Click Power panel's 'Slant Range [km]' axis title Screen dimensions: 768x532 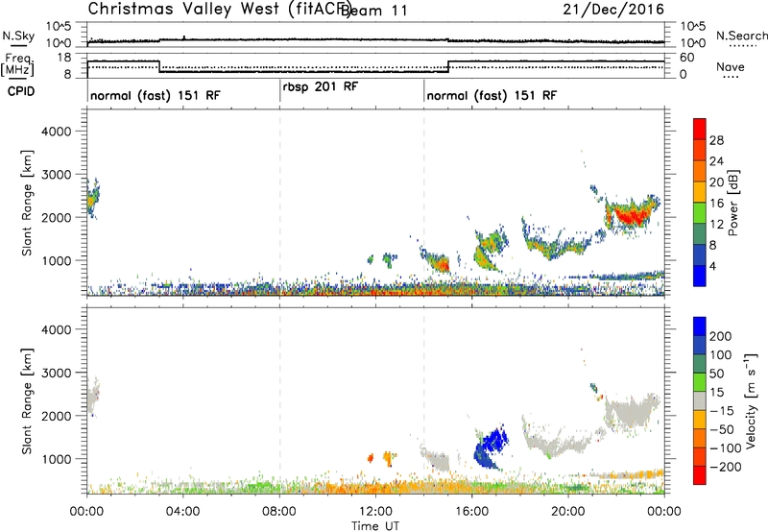[27, 203]
